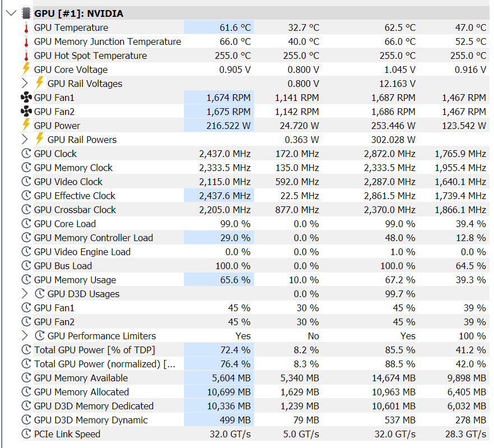Screen dimensions: 494x448
Task: Select thermometer icon of GPU Memory Junction Temperature
Action: pyautogui.click(x=26, y=41)
